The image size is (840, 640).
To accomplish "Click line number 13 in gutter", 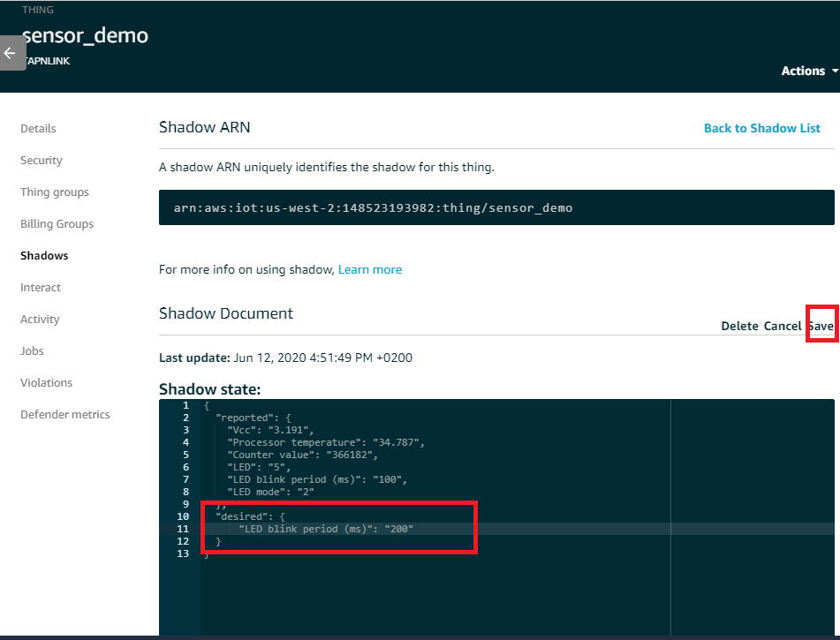I will [x=183, y=553].
